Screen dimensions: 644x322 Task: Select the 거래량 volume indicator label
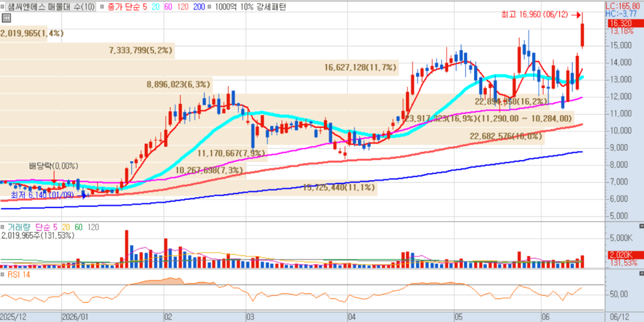(x=20, y=227)
